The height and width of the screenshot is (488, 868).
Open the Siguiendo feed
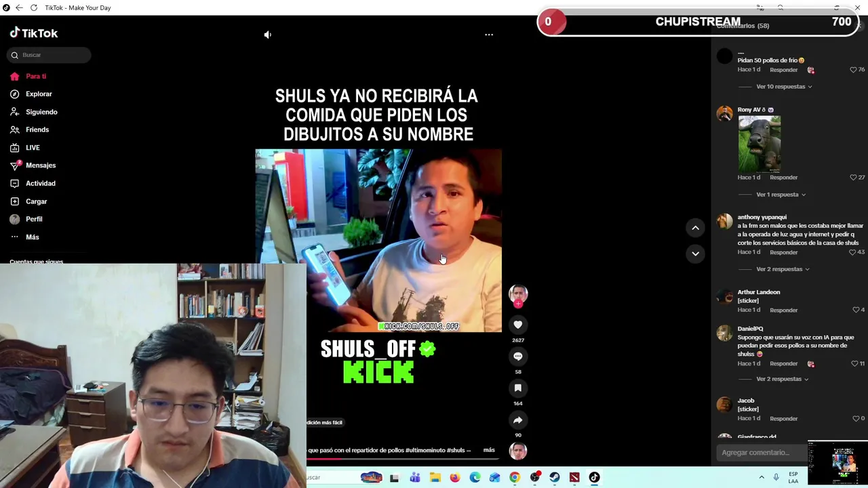[x=34, y=112]
